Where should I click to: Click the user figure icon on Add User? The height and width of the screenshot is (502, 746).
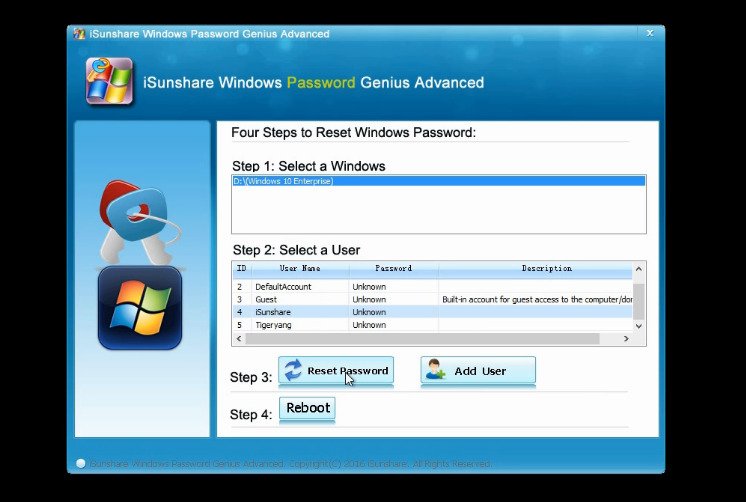click(x=435, y=369)
